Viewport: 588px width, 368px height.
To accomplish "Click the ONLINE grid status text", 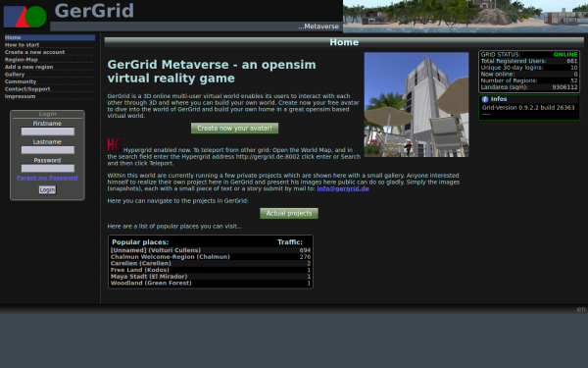I will (x=565, y=54).
